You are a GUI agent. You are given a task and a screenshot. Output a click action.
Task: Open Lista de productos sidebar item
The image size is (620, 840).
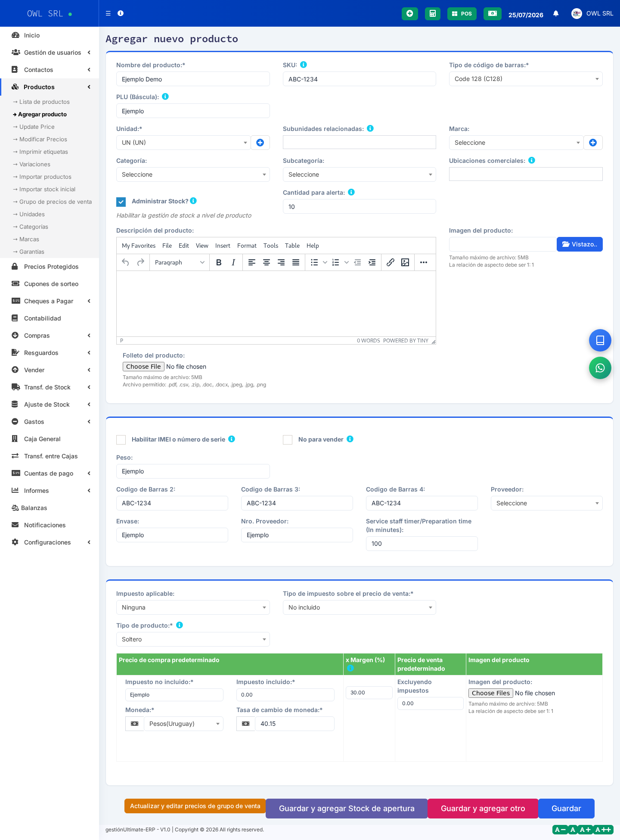(44, 102)
